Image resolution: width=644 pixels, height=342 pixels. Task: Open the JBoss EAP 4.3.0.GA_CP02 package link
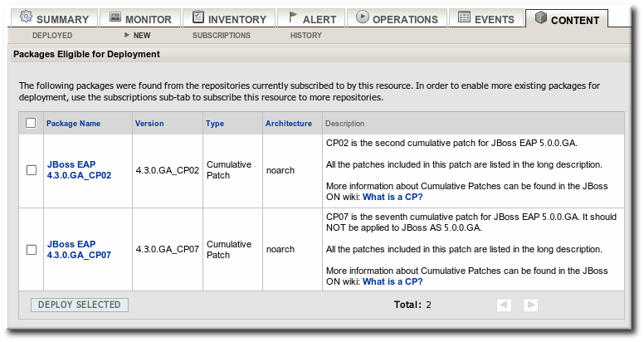point(79,170)
